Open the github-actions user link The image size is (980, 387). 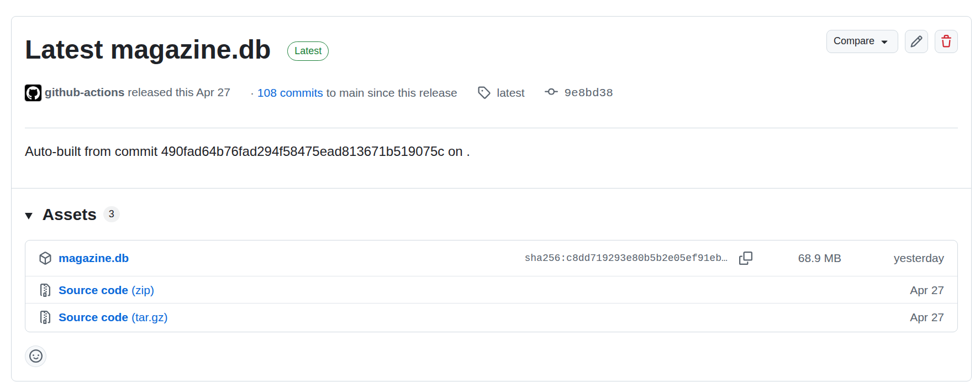tap(85, 92)
